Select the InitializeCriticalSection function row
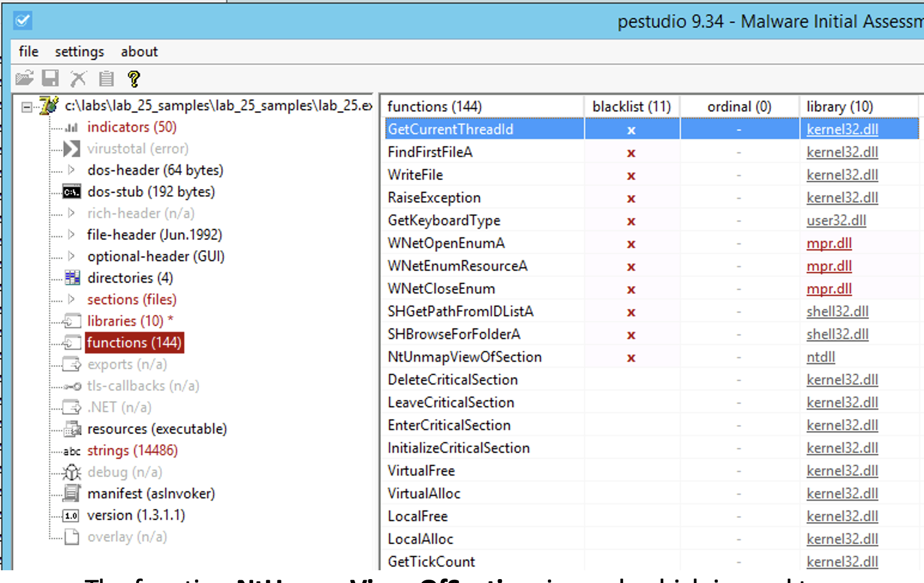 (652, 448)
